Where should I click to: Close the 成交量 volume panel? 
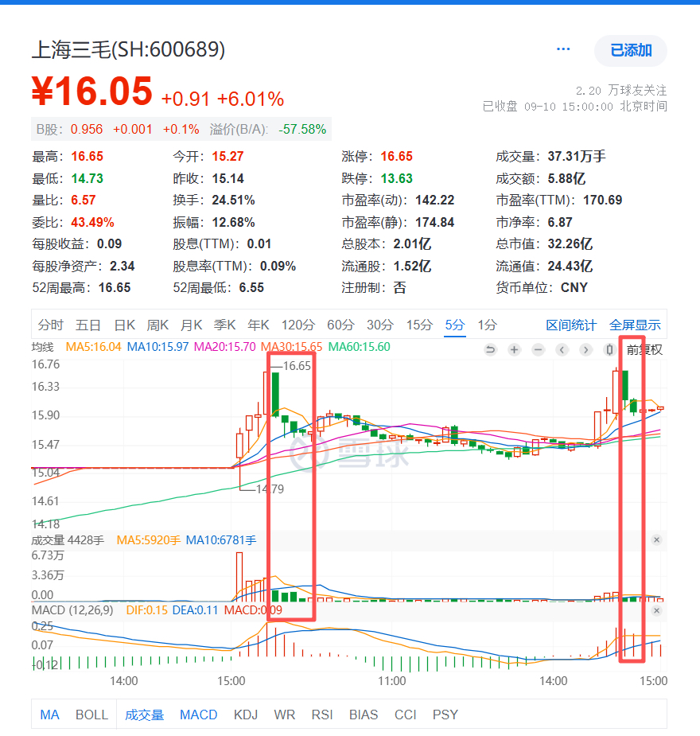pyautogui.click(x=657, y=539)
